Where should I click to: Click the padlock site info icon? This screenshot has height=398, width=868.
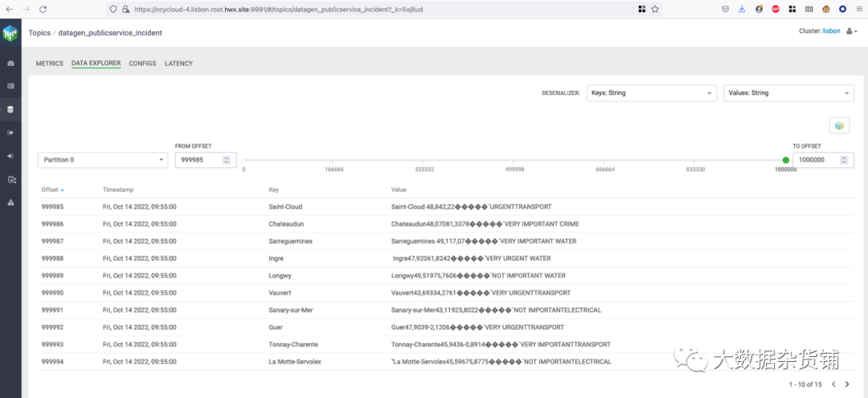pos(125,10)
